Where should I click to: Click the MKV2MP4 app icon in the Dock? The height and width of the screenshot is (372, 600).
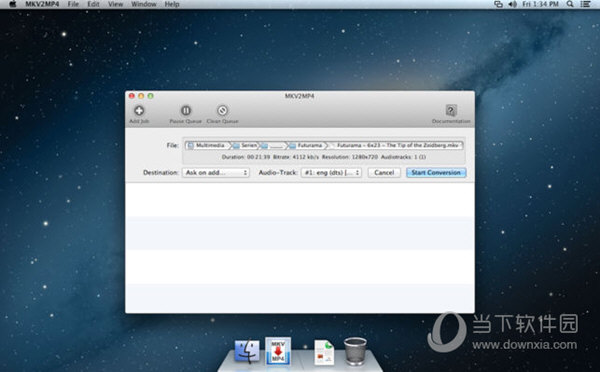(x=278, y=351)
